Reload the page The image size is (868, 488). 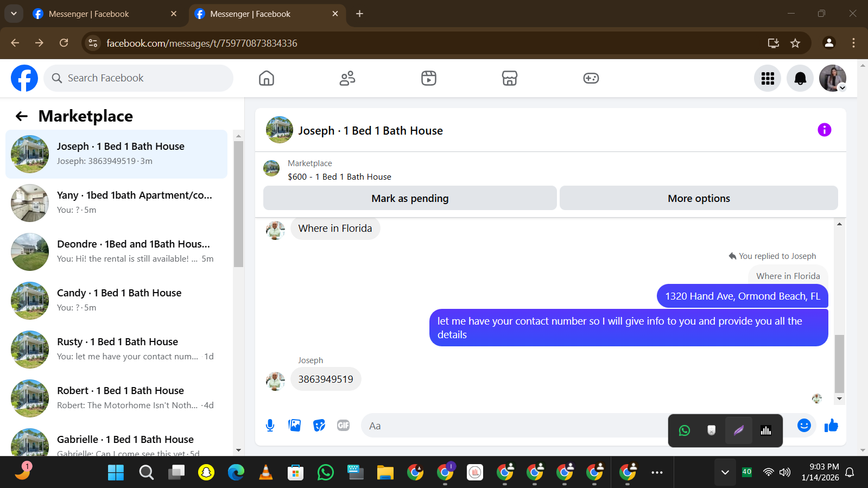pos(64,43)
